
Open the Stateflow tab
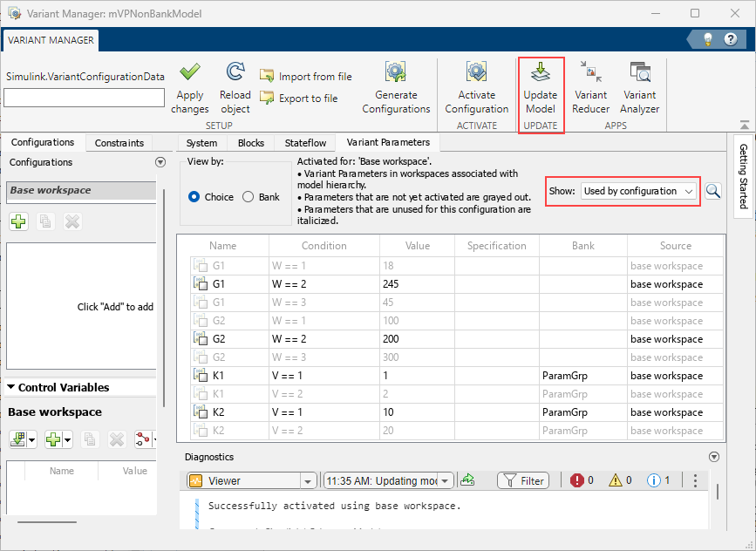(305, 142)
